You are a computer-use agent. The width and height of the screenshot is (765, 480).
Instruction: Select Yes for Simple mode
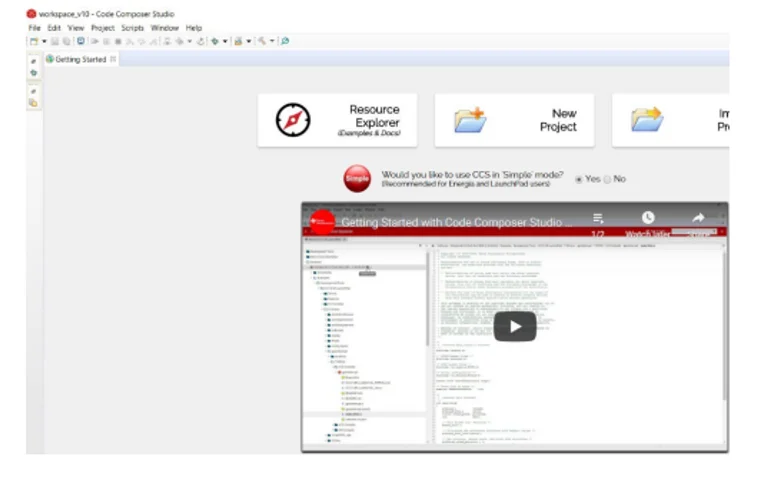(579, 180)
